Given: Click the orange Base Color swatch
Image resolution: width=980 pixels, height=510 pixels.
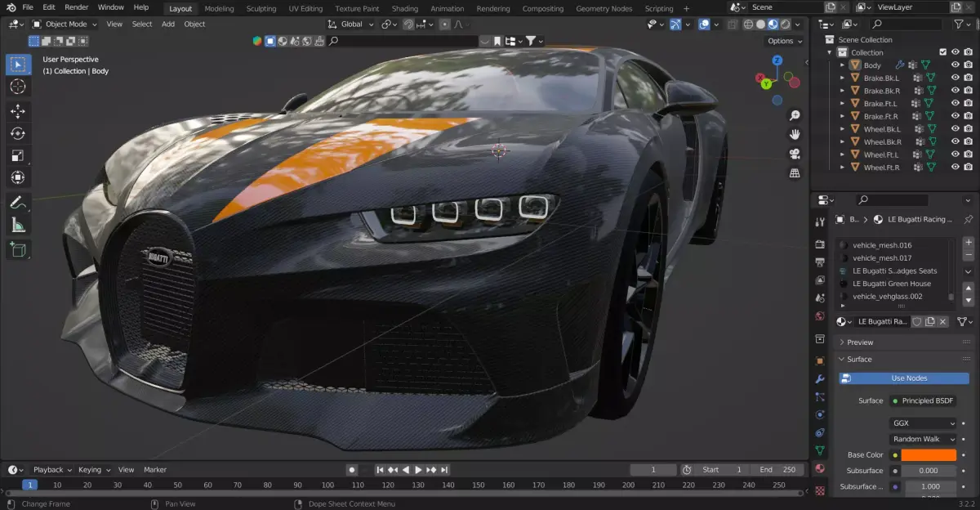Looking at the screenshot, I should tap(929, 454).
